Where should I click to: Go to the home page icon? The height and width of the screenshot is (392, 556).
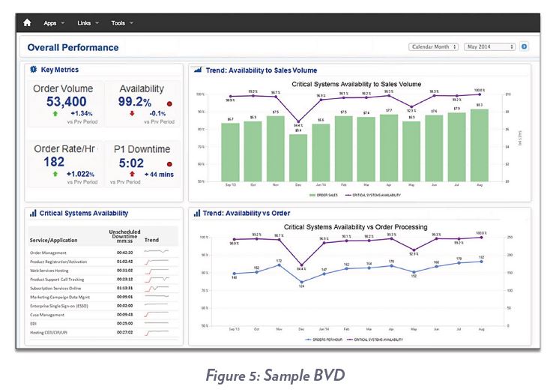27,22
